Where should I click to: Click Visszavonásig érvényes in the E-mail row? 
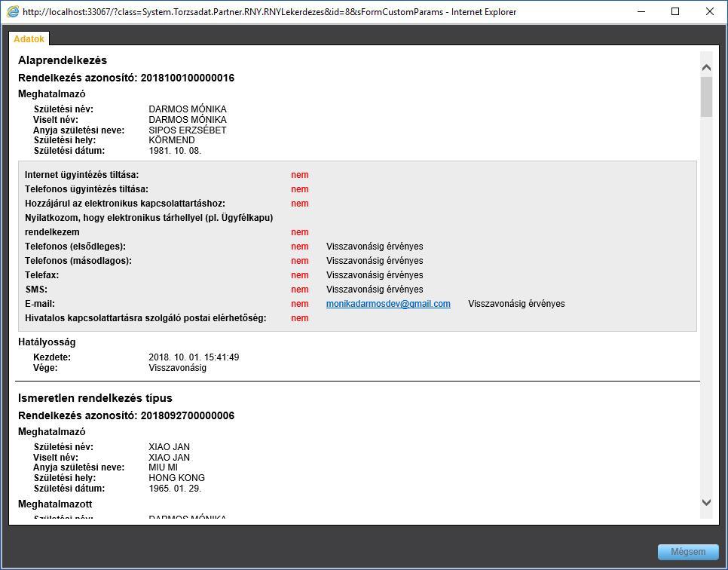coord(516,304)
